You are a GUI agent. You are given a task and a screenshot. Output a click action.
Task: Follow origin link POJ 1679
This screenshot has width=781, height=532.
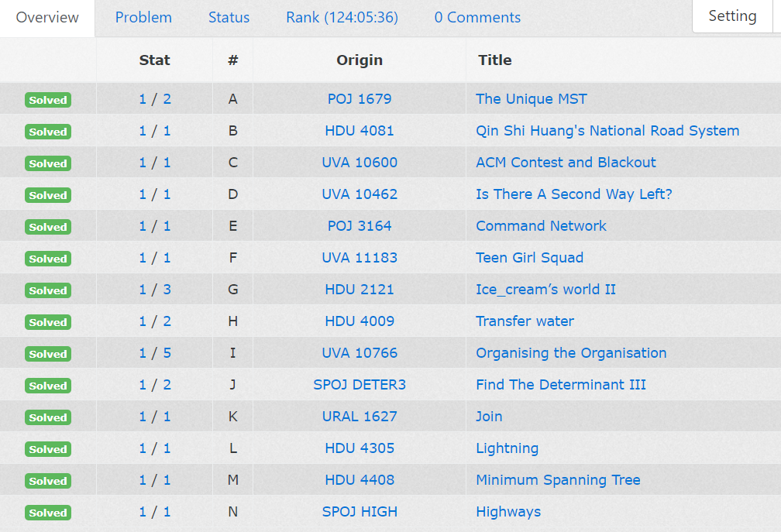click(360, 99)
